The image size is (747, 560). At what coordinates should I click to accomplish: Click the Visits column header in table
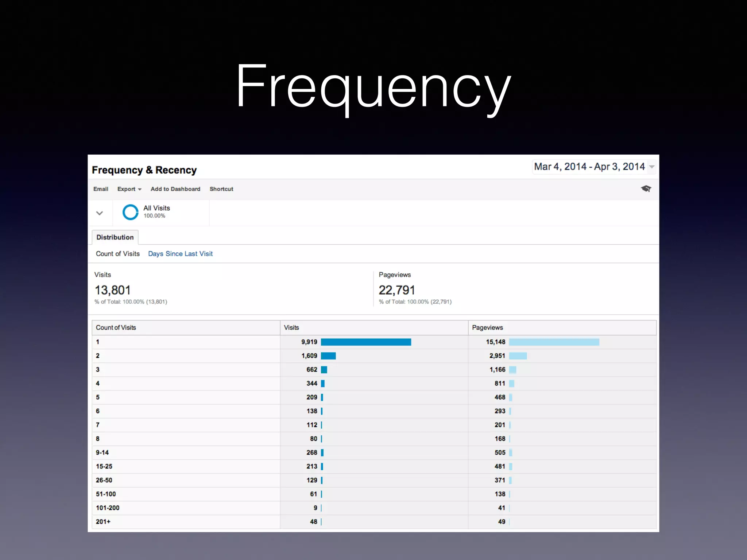[x=291, y=328]
